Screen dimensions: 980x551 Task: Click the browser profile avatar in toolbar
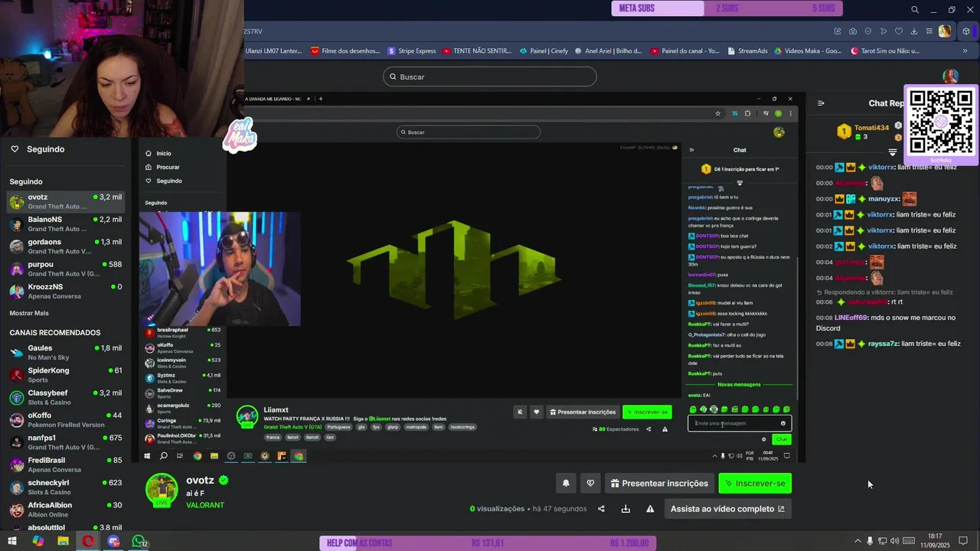(x=946, y=31)
